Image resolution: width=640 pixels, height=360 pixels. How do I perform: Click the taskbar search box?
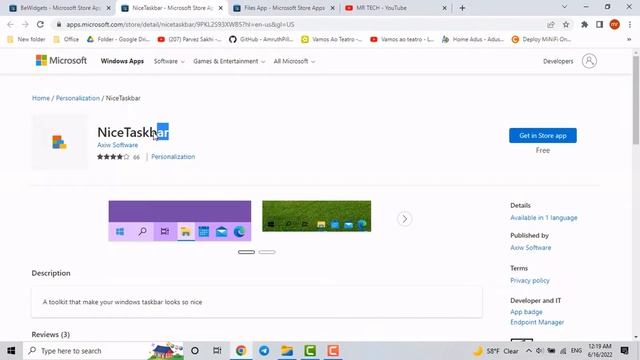click(103, 351)
